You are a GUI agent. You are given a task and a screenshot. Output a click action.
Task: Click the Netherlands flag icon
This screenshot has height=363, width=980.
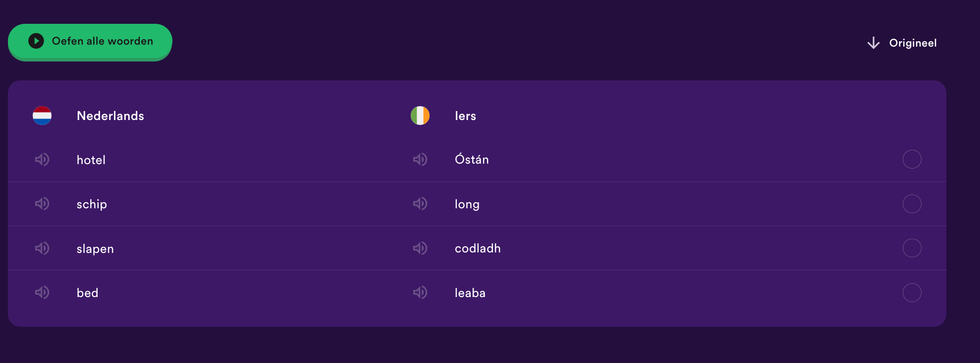pyautogui.click(x=42, y=116)
